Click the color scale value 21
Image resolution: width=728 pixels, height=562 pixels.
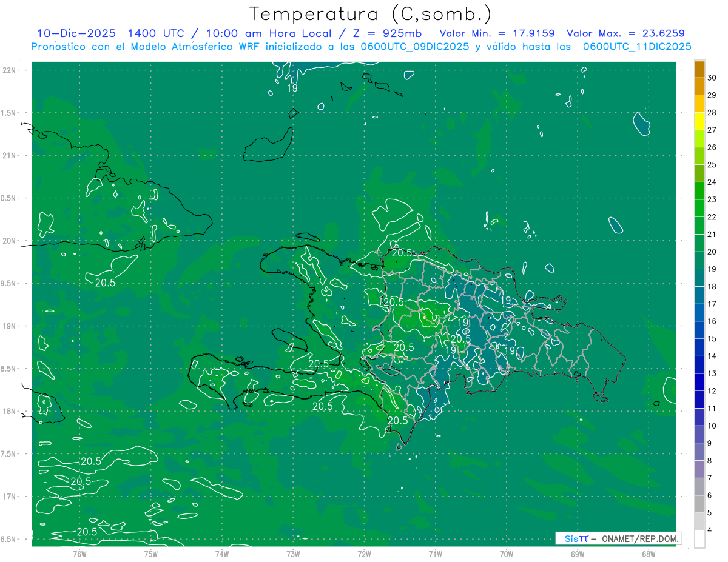[712, 234]
